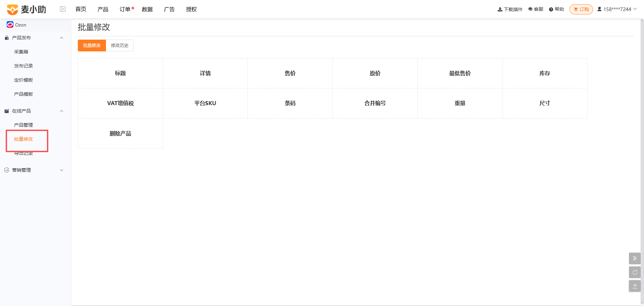Click the Ozon platform icon

click(10, 25)
